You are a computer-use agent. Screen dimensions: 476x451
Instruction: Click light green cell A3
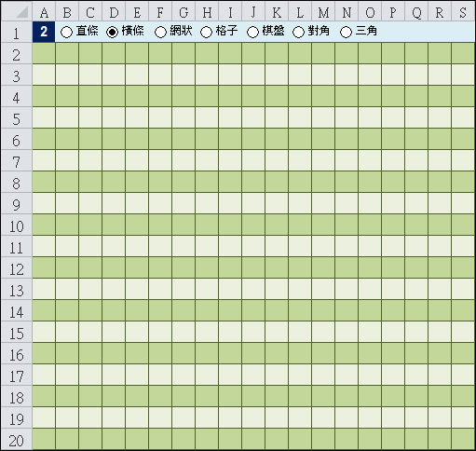[44, 75]
